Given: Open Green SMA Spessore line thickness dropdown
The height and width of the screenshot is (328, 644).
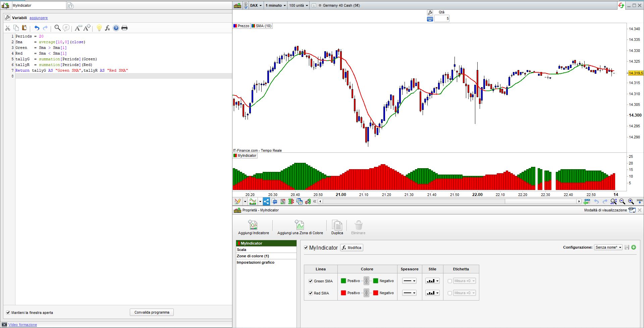Looking at the screenshot, I should coord(409,281).
